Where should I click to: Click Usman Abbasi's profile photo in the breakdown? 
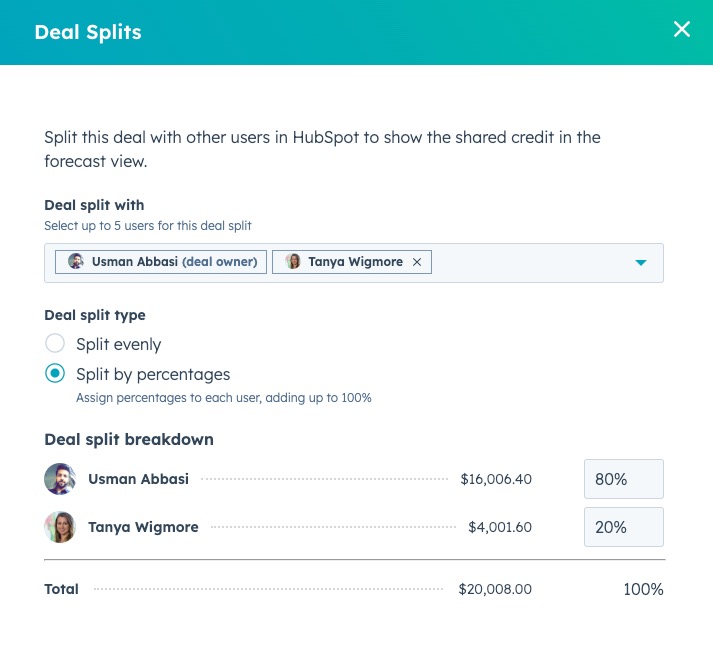click(x=60, y=479)
